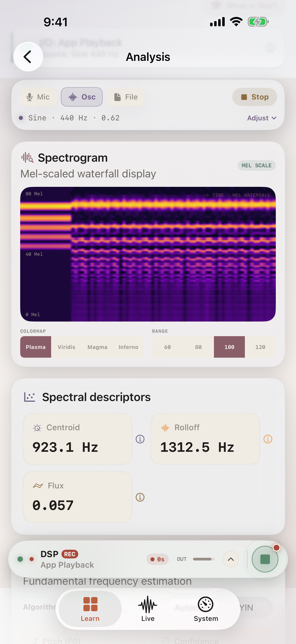Click the Centroid 923.1 Hz card

tap(77, 439)
